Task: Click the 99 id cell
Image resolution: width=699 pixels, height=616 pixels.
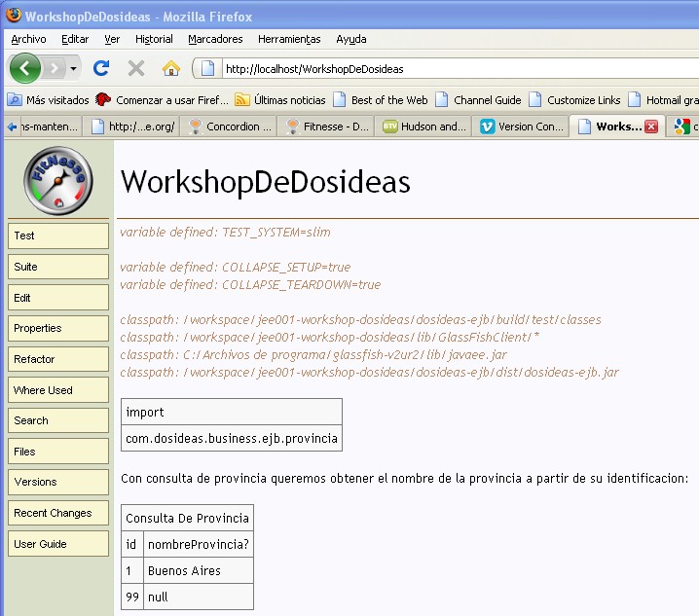Action: click(132, 597)
